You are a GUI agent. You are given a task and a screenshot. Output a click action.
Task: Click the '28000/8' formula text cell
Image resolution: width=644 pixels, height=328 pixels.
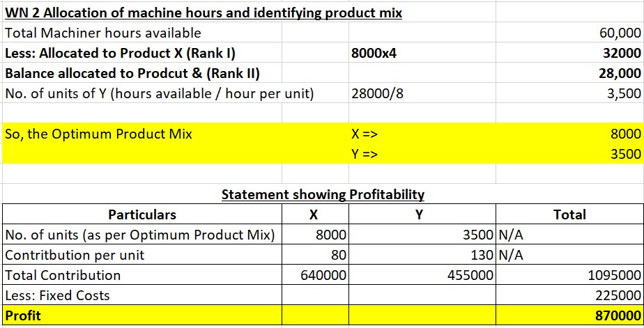378,93
